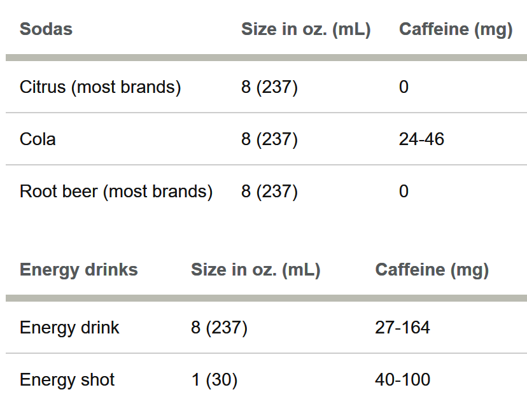Select the Citrus (most brands) cell

point(100,87)
